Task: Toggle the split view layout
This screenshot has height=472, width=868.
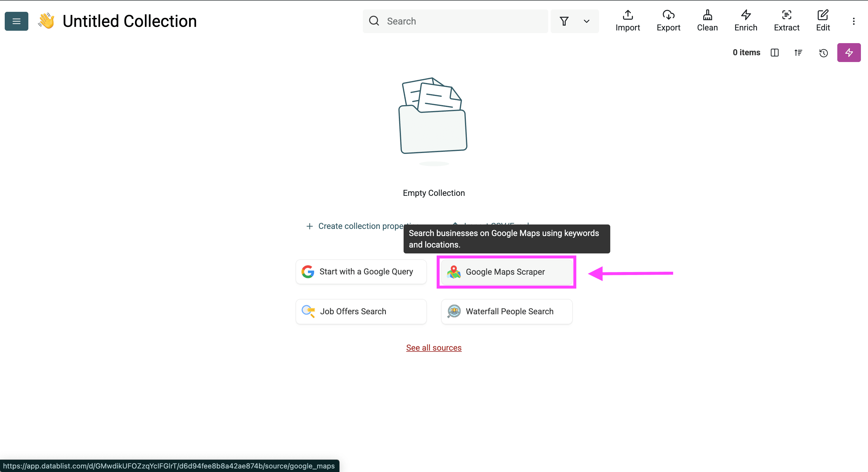Action: [775, 53]
